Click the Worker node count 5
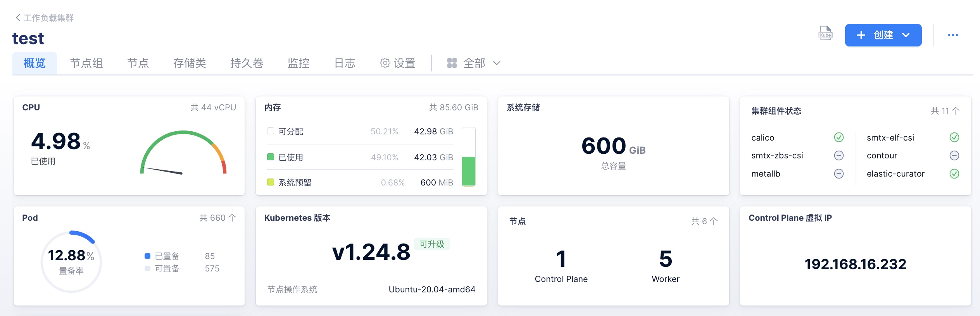980x316 pixels. 666,259
